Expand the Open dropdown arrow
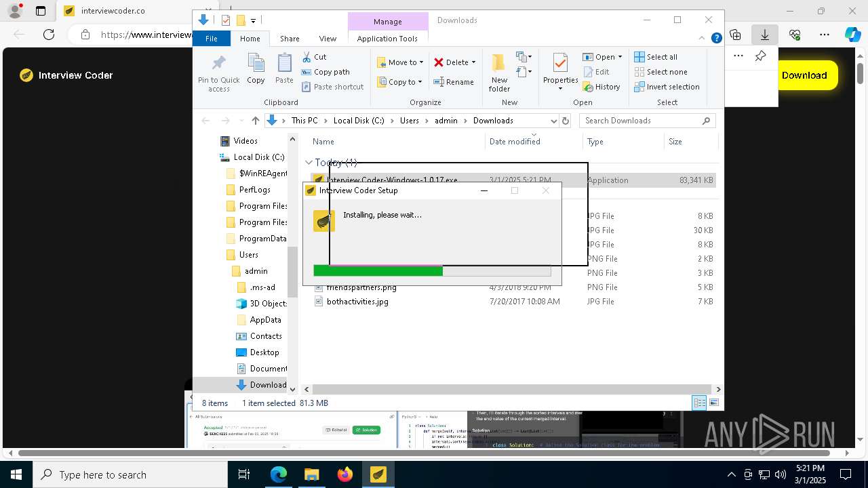 (620, 57)
